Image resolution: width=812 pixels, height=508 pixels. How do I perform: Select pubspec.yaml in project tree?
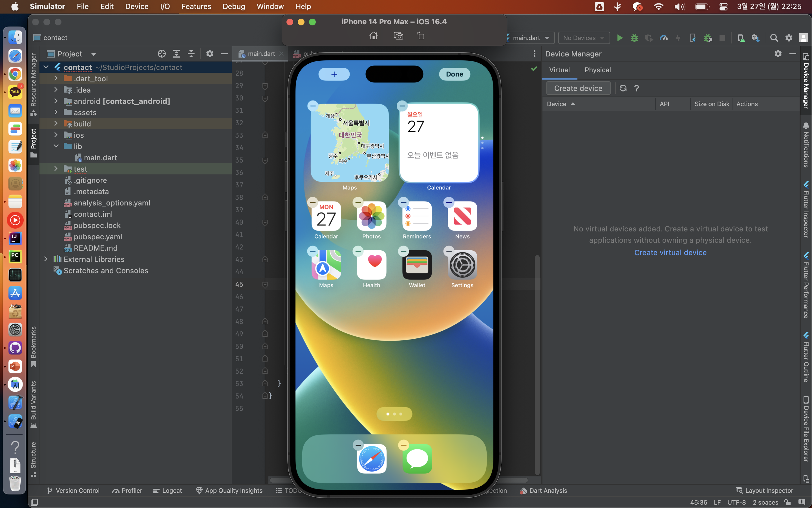(x=98, y=237)
